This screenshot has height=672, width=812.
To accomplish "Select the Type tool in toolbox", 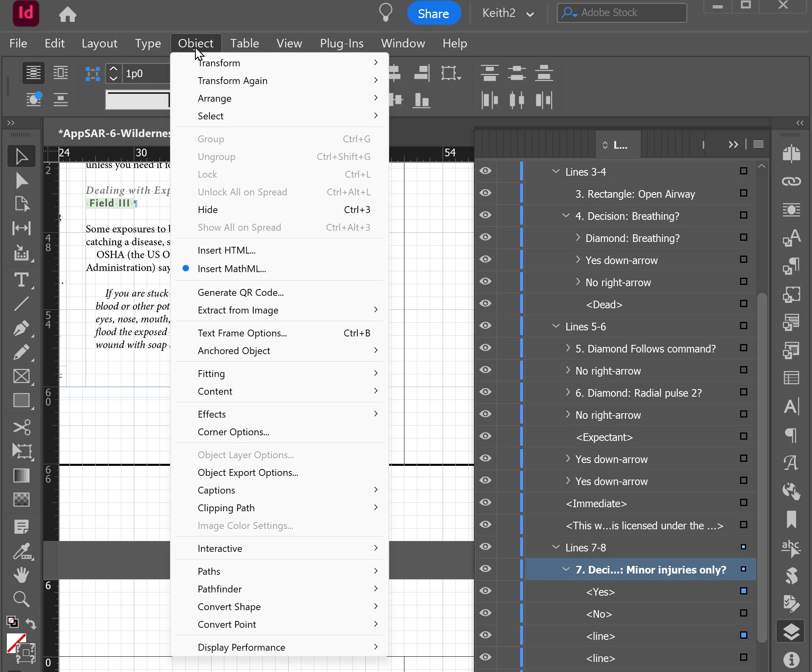I will 21,280.
